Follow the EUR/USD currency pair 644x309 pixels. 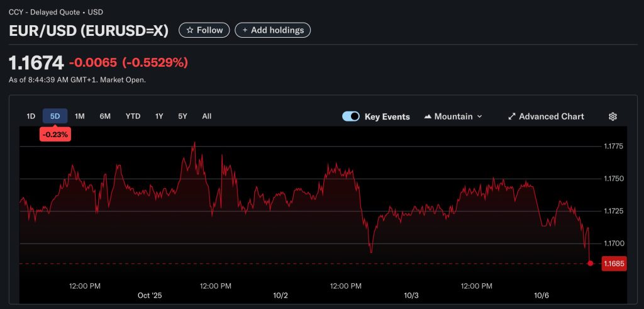point(201,30)
